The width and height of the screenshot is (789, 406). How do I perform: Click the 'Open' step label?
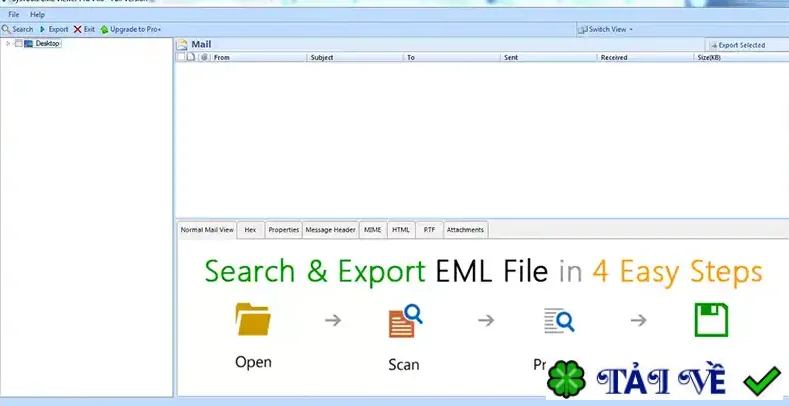point(253,362)
